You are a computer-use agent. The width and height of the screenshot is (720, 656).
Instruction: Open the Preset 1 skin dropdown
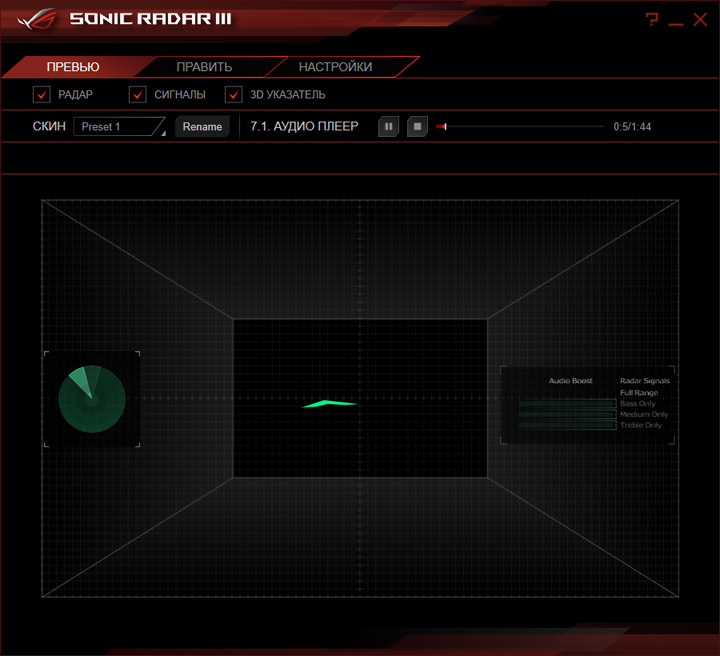coord(119,127)
